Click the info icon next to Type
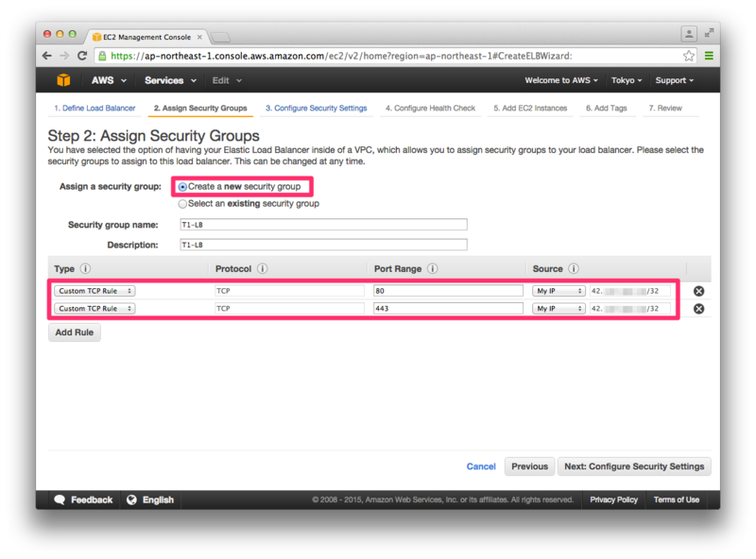Screen dimensions: 756x559 click(85, 268)
